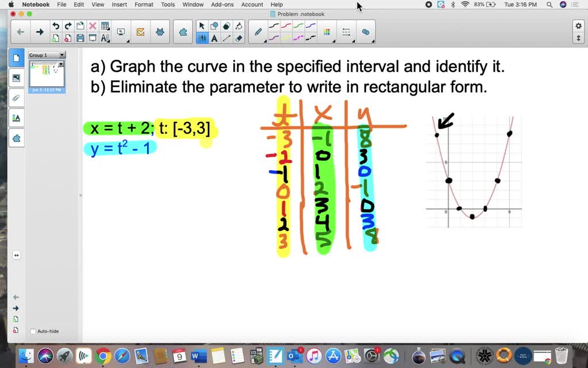
Task: Toggle the Auto-hide checkbox
Action: [x=33, y=331]
